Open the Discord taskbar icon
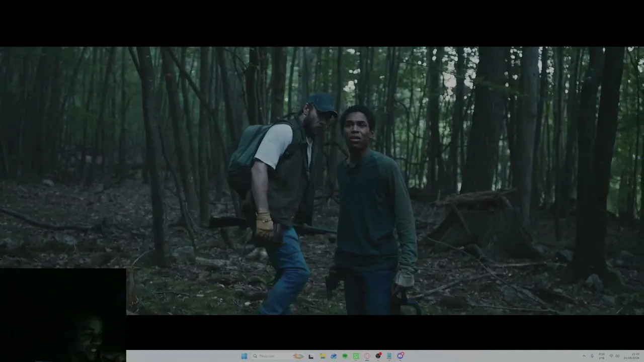644x362 pixels. [400, 356]
